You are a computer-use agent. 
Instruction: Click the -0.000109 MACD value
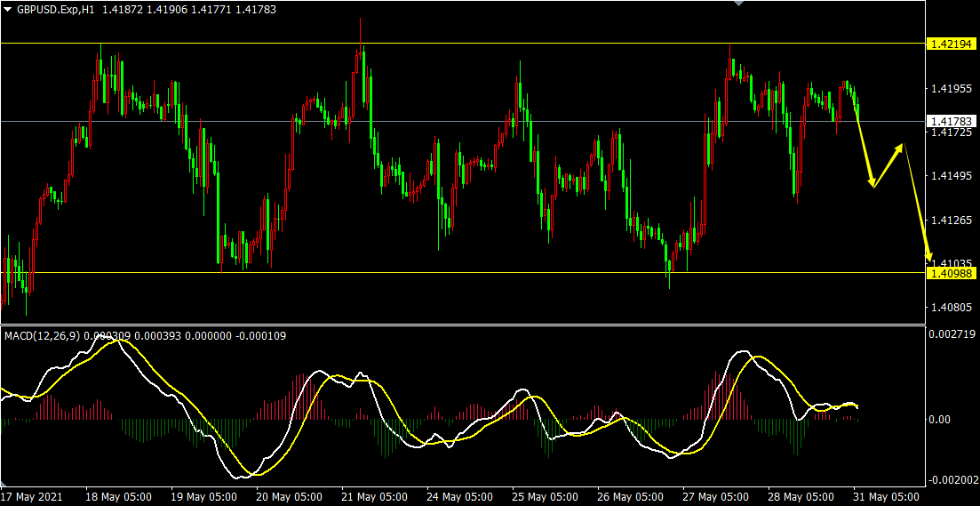coord(260,336)
